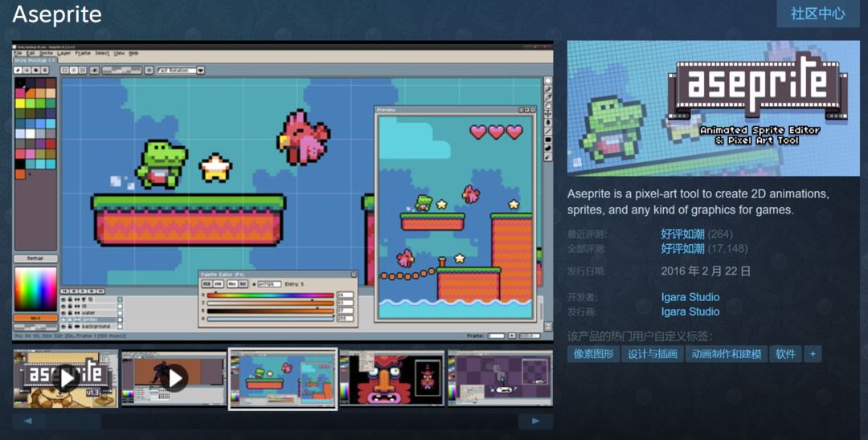Image resolution: width=868 pixels, height=440 pixels.
Task: Click the right arrow under the thumbnail strip
Action: [x=535, y=422]
